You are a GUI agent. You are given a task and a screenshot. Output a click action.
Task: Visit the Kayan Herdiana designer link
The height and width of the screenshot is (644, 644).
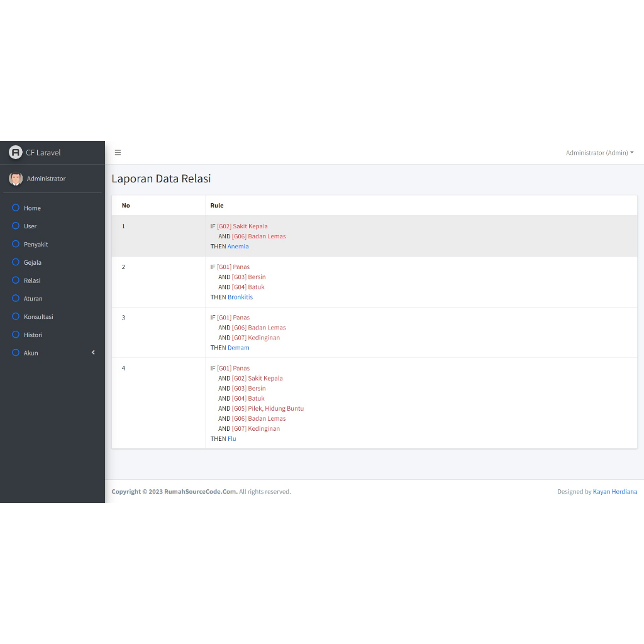click(614, 491)
